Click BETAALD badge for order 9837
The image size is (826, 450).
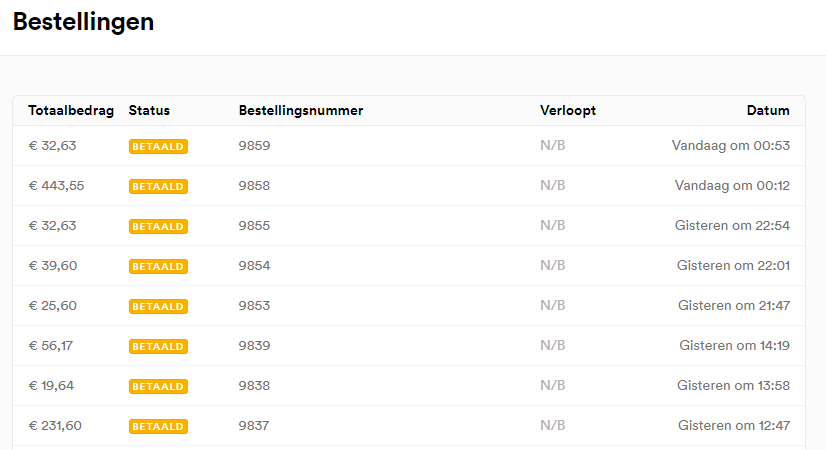point(158,426)
